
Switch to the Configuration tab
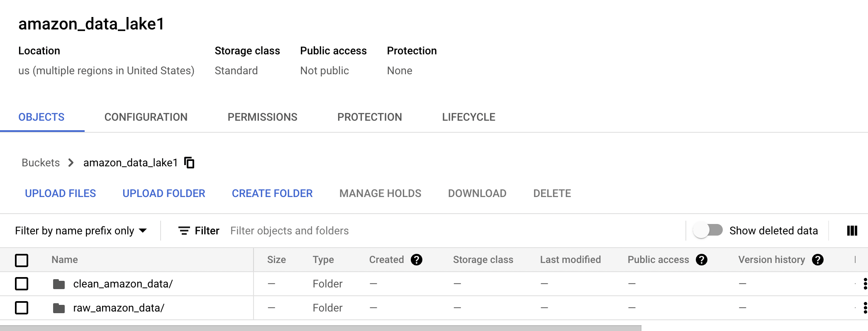(x=146, y=117)
